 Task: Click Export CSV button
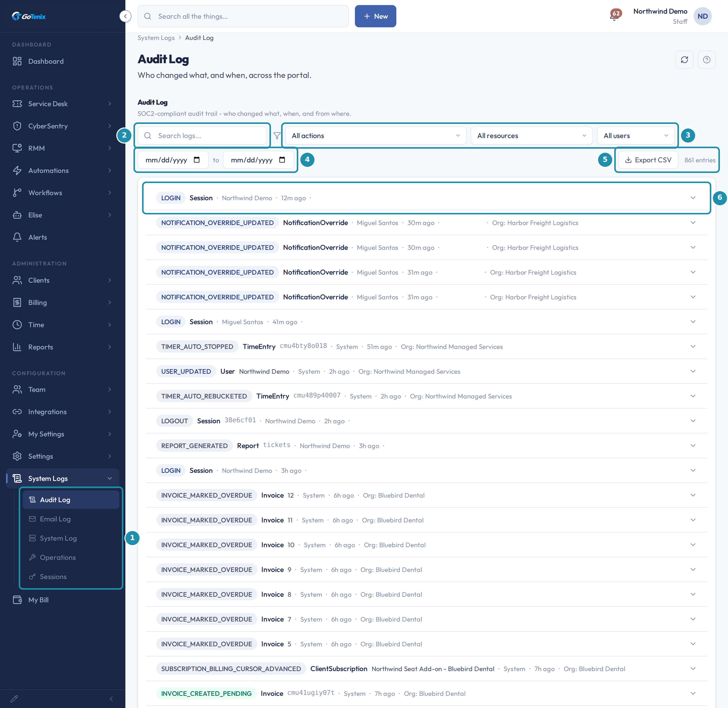648,160
